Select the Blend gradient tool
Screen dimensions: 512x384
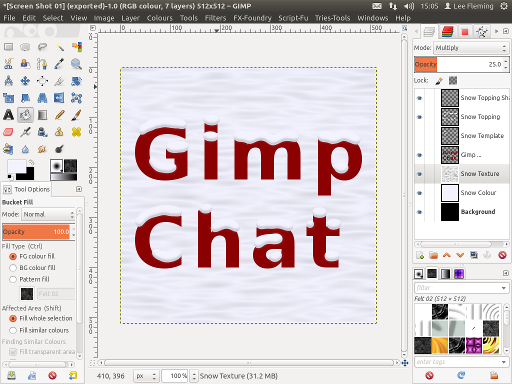coord(42,115)
